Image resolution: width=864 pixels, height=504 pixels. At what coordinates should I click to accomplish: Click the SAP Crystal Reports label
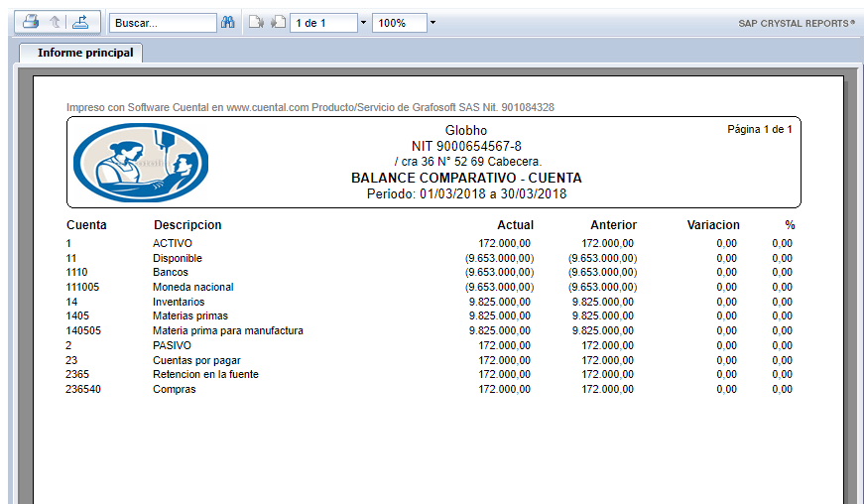(796, 23)
